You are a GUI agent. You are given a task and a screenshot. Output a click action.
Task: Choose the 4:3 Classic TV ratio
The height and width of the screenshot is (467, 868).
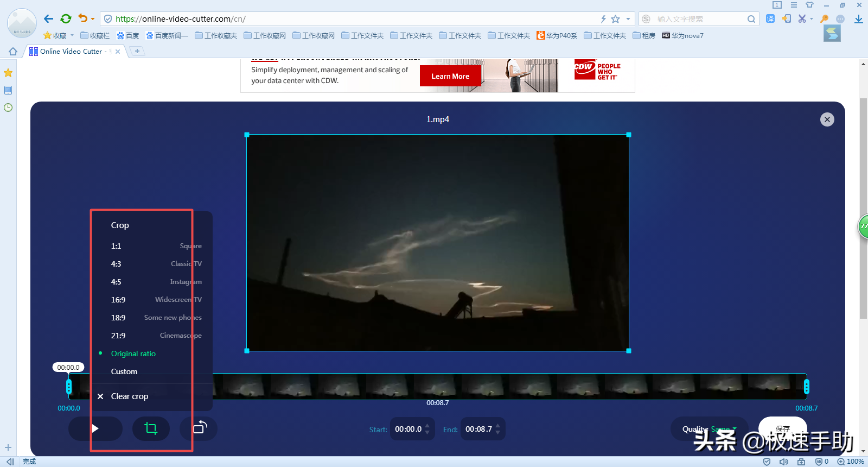156,264
